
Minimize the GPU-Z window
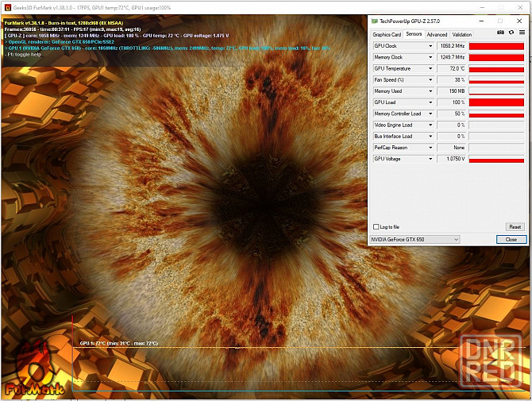point(481,21)
